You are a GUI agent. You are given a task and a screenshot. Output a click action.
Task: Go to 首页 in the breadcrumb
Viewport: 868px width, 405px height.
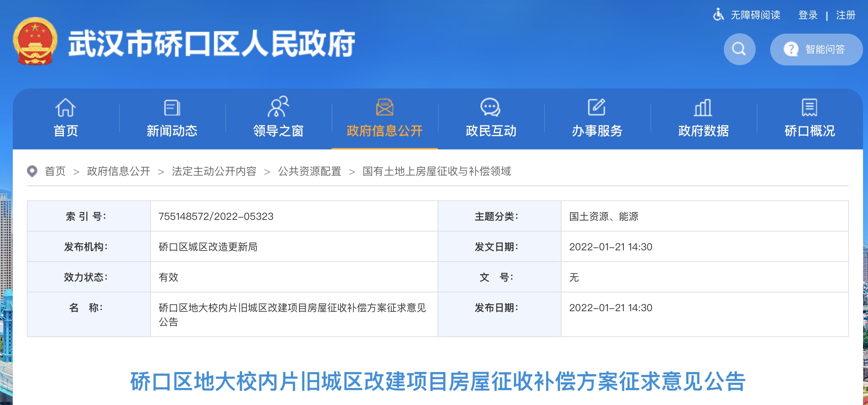point(55,171)
